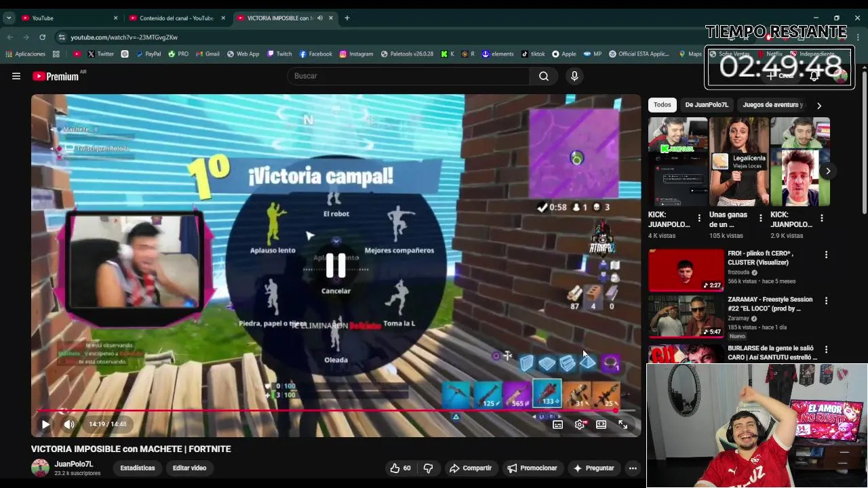Open options for the first KICK: JUANPOLO short

point(699,218)
